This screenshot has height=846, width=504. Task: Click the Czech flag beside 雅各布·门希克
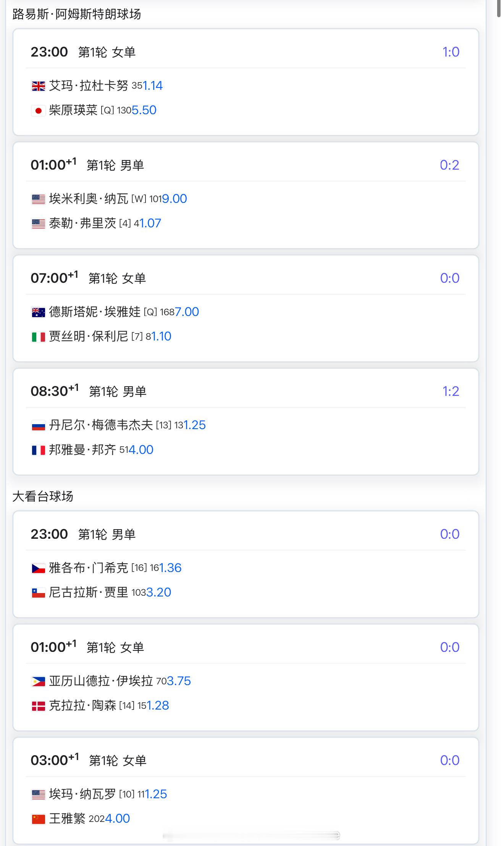[x=38, y=569]
